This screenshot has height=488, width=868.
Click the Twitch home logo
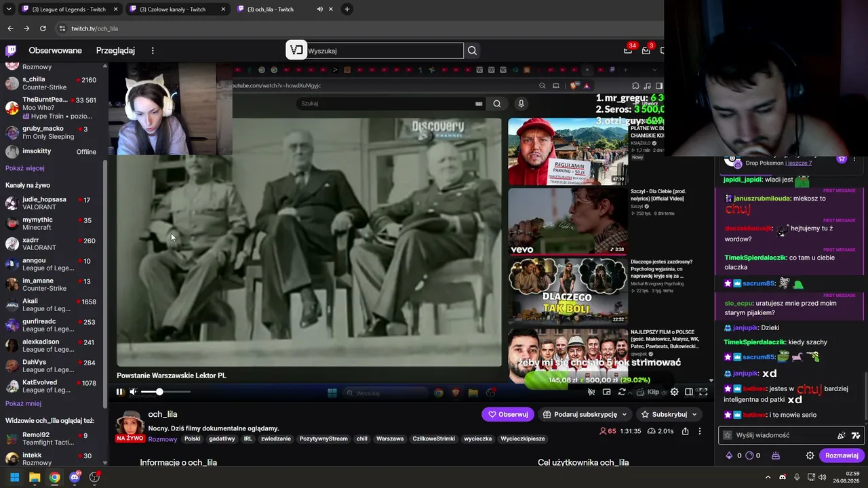(x=11, y=50)
